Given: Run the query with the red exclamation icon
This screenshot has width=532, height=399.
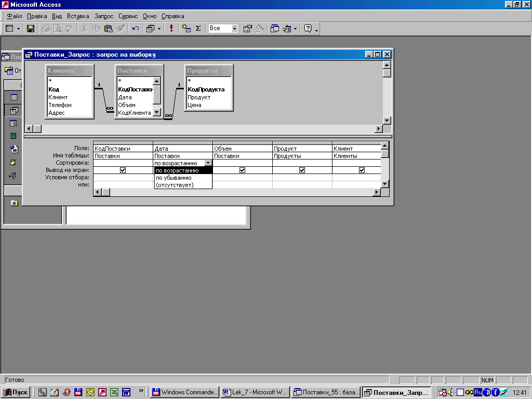Looking at the screenshot, I should pyautogui.click(x=171, y=29).
